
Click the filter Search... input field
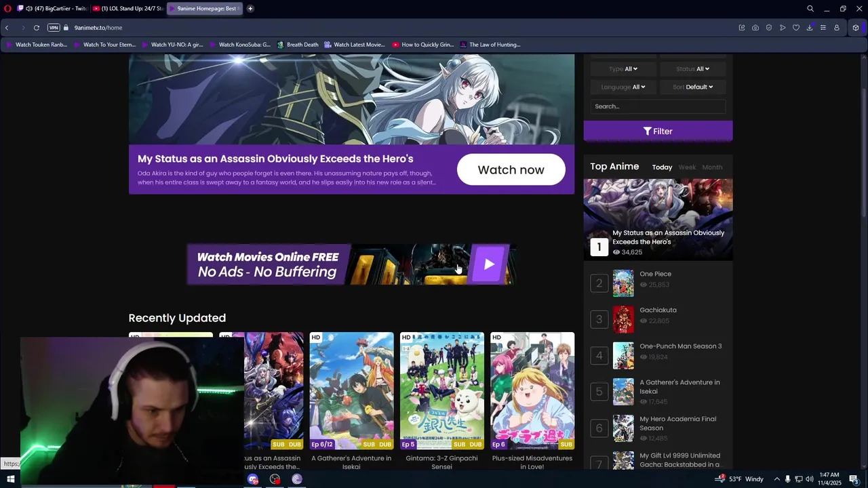point(658,106)
